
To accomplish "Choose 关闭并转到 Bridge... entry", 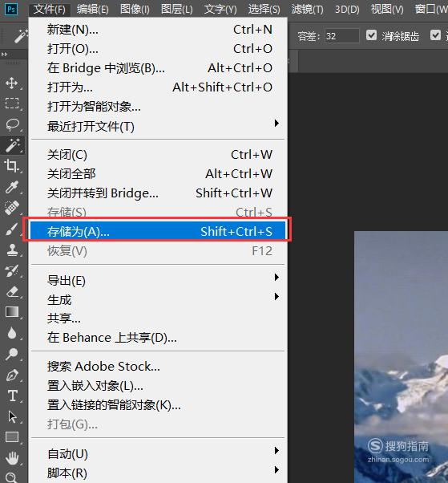I will [x=159, y=193].
